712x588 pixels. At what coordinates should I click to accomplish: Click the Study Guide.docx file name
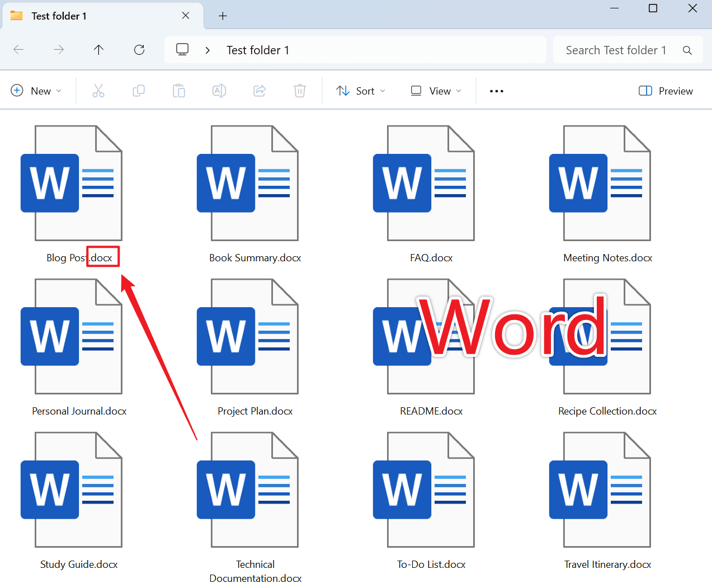pos(79,565)
